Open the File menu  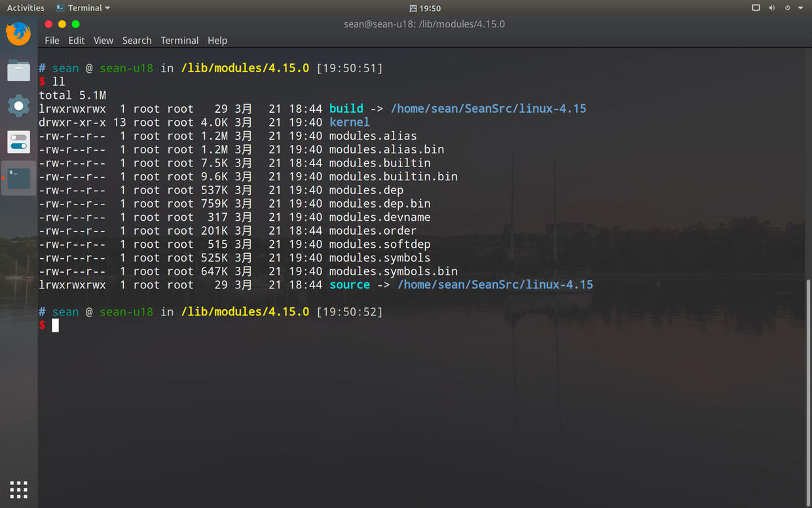coord(52,41)
